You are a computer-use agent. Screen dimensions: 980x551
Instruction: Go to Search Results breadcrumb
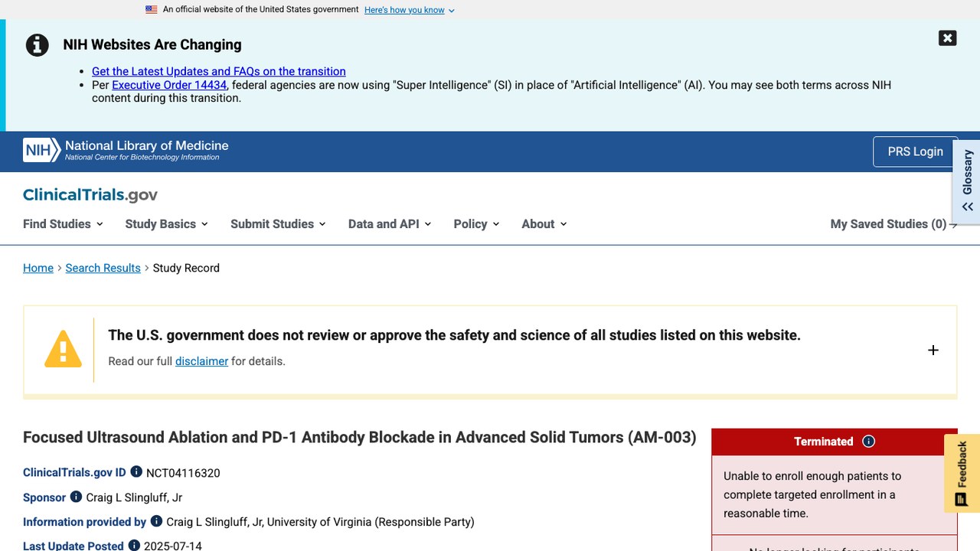pyautogui.click(x=103, y=268)
